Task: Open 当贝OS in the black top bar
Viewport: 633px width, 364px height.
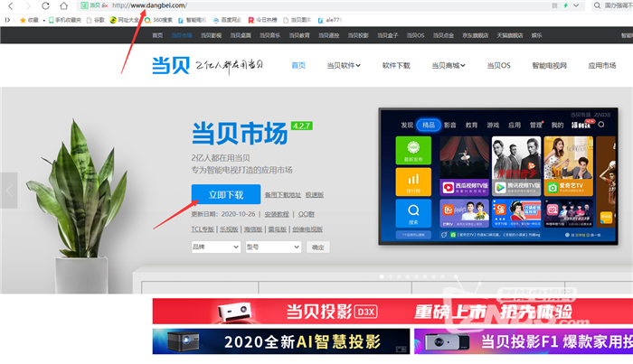Action: pos(415,35)
